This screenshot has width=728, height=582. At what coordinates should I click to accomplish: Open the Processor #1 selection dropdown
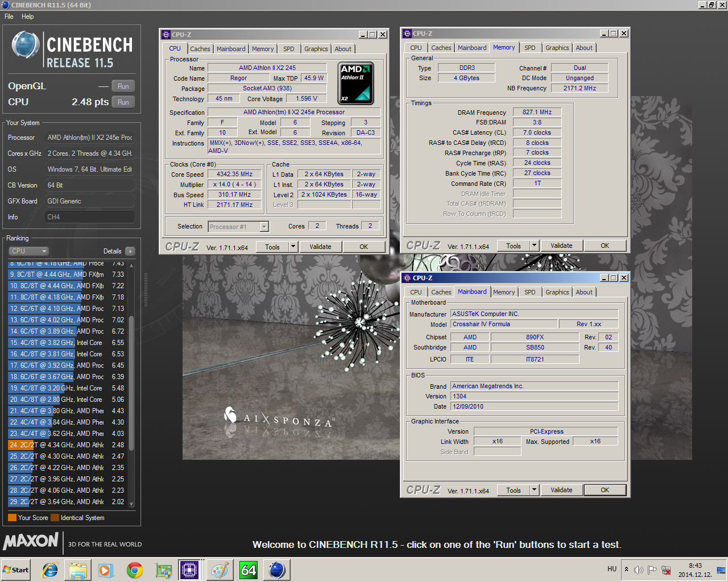click(238, 227)
